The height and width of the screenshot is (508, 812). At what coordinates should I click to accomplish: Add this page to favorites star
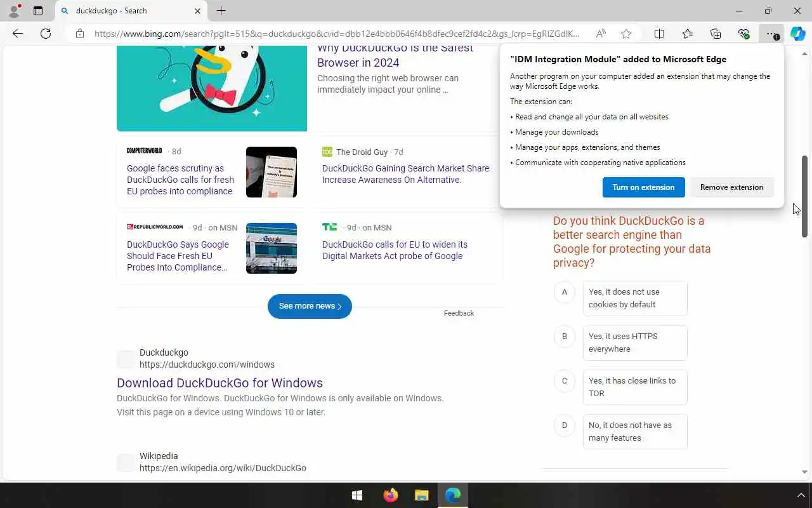[626, 34]
